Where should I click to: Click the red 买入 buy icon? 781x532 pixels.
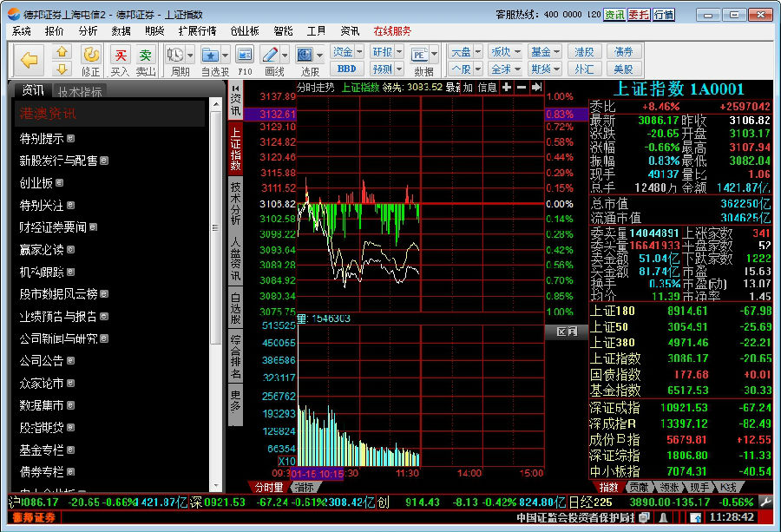(120, 56)
